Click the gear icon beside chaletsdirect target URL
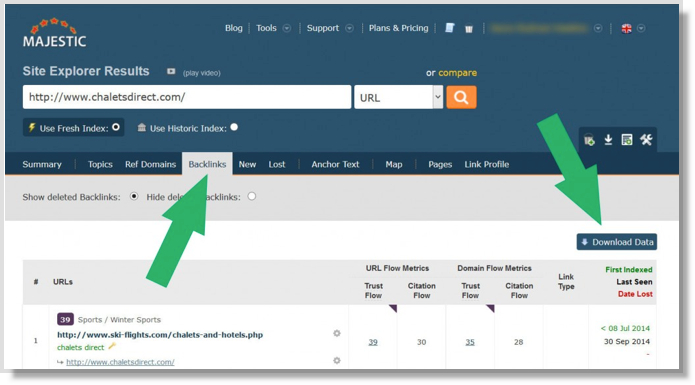Image resolution: width=695 pixels, height=385 pixels. pos(337,361)
